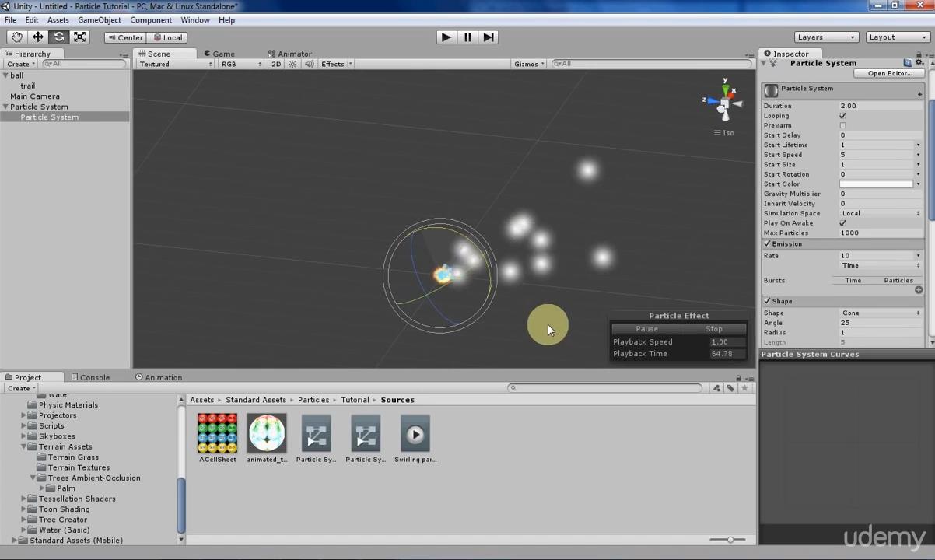Image resolution: width=935 pixels, height=560 pixels.
Task: Enable the Prewarm checkbox
Action: tap(842, 125)
